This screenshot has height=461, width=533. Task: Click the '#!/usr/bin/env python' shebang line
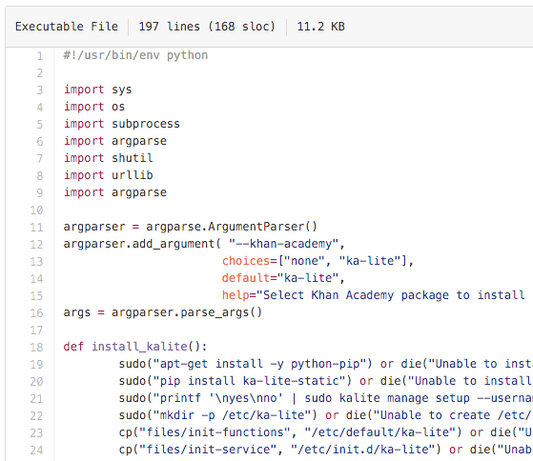pyautogui.click(x=136, y=55)
